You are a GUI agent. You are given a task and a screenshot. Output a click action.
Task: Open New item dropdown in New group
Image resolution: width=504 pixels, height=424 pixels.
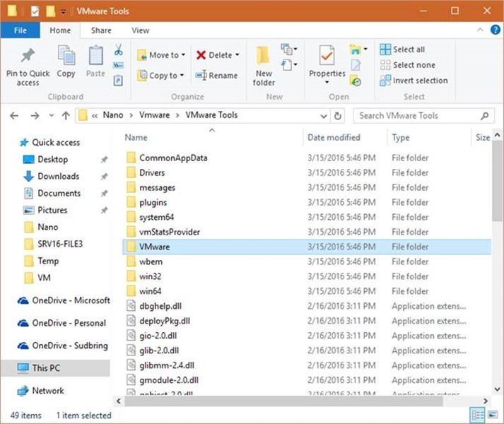(288, 49)
